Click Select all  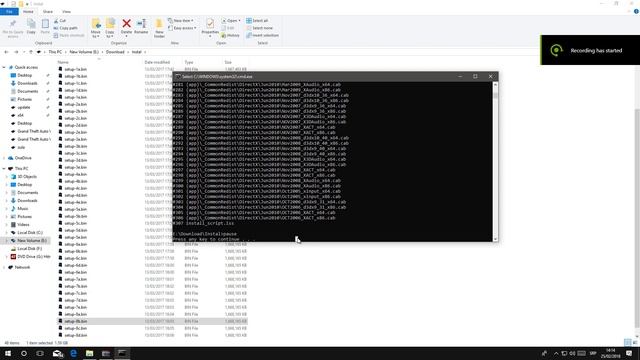point(257,21)
